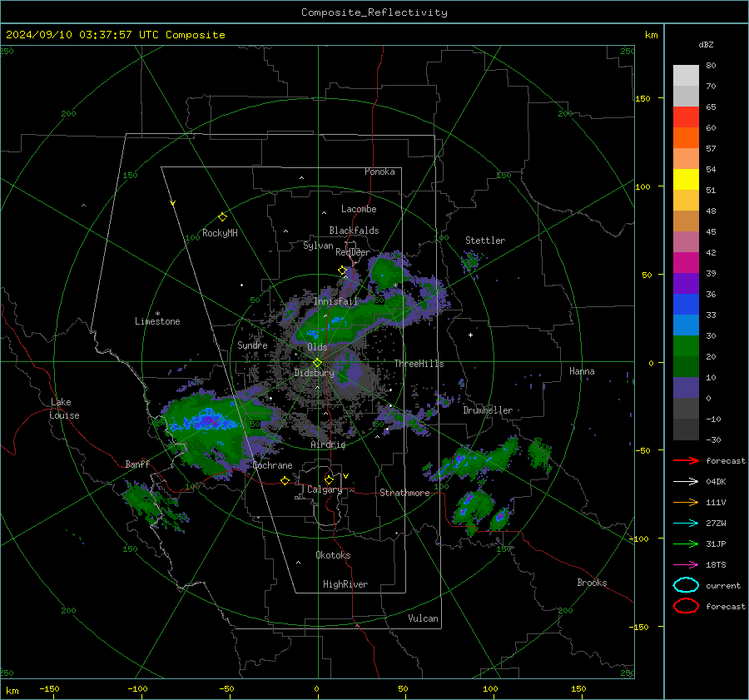Click the Ponoka city label
The width and height of the screenshot is (749, 700).
tap(379, 171)
